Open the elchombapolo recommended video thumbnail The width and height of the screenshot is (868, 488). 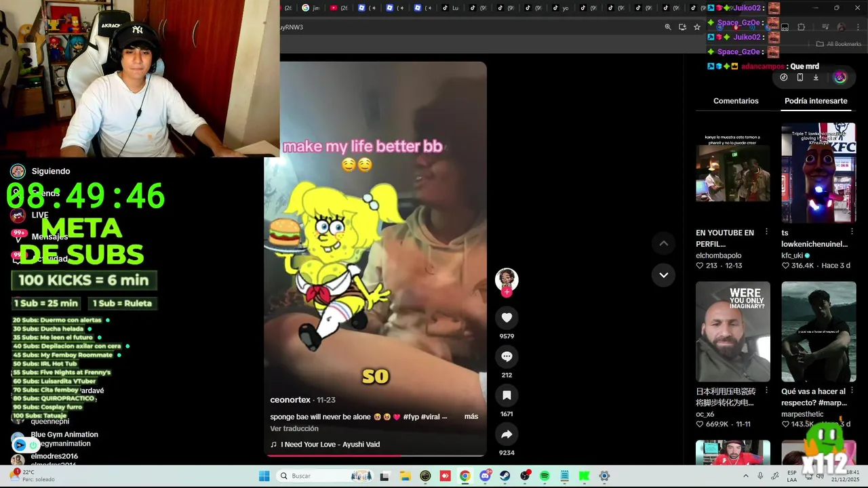pyautogui.click(x=733, y=173)
